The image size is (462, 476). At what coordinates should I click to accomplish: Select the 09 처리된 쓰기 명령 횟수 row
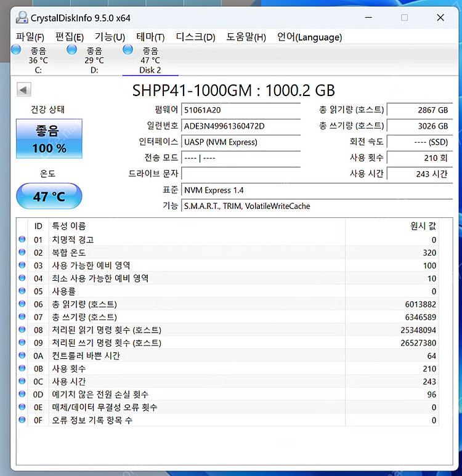tap(228, 343)
